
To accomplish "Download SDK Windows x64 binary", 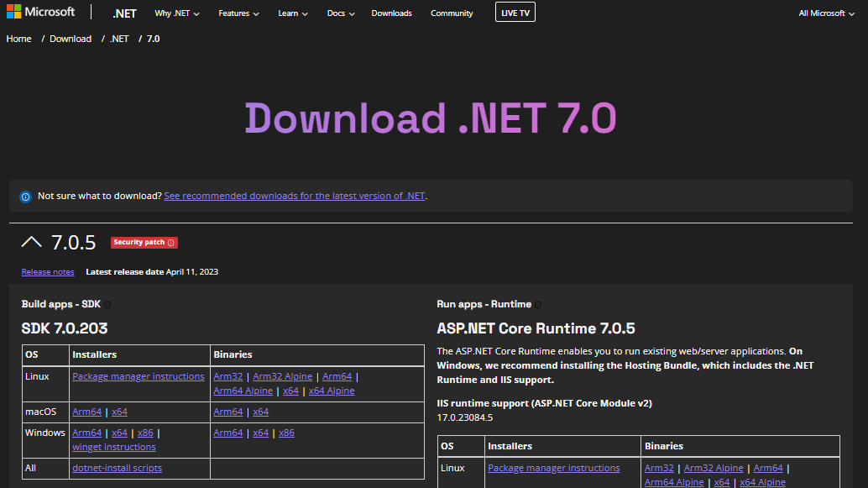I will pyautogui.click(x=261, y=433).
